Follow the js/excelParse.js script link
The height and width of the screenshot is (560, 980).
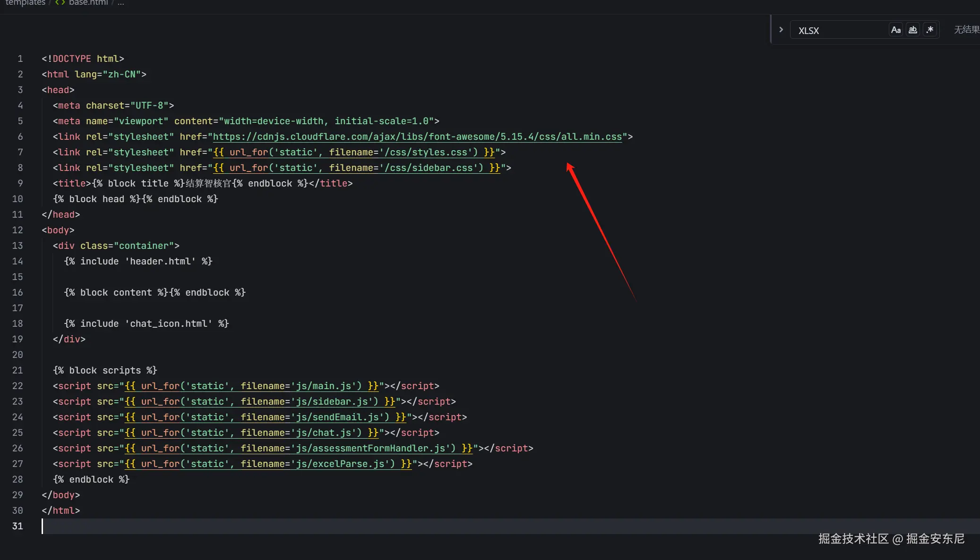click(x=268, y=464)
